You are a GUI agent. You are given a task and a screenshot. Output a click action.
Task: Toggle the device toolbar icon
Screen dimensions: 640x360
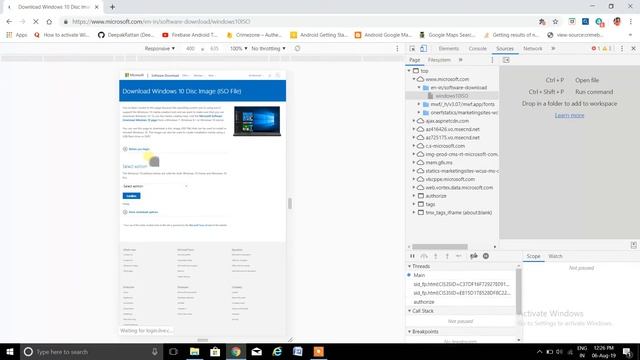424,49
